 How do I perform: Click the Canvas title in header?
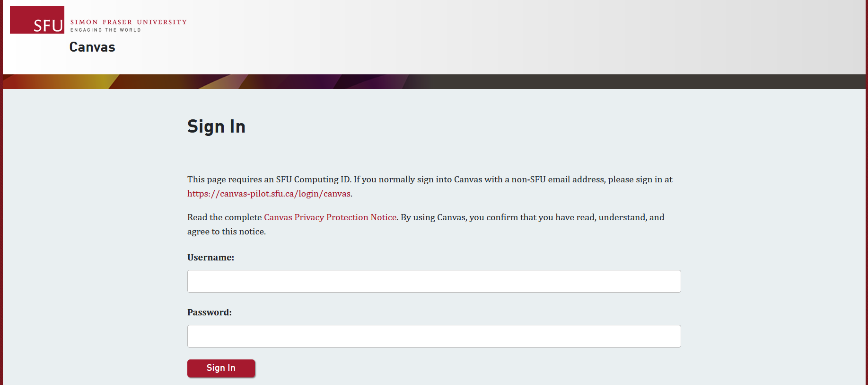coord(92,47)
